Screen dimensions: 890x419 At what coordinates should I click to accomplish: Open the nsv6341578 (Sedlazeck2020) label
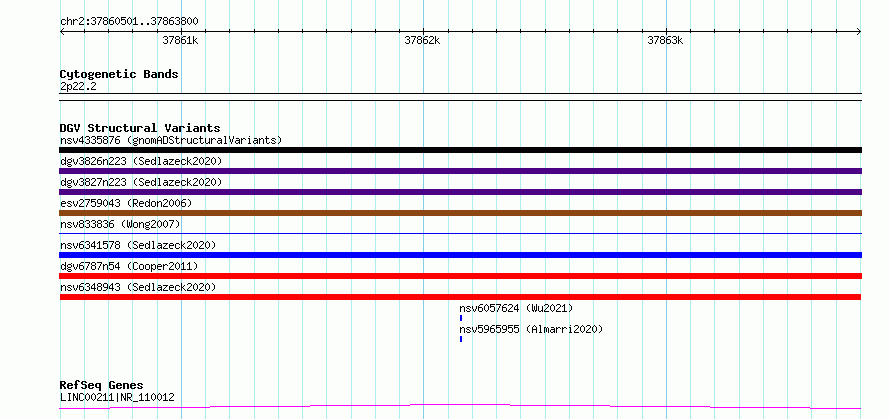[138, 245]
